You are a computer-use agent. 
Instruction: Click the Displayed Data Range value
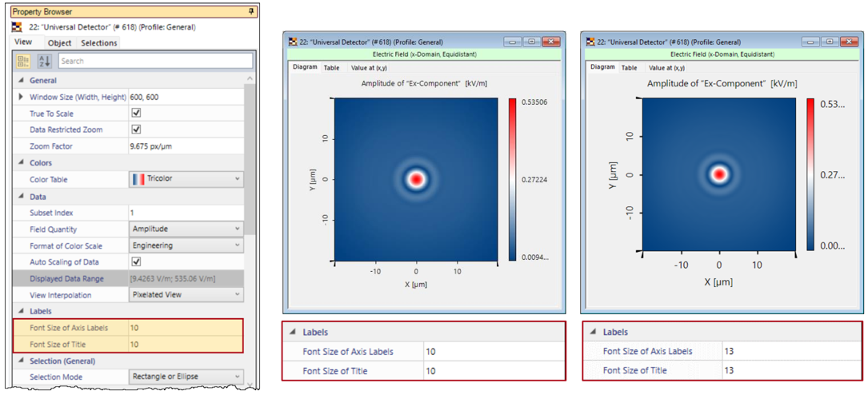click(x=186, y=278)
